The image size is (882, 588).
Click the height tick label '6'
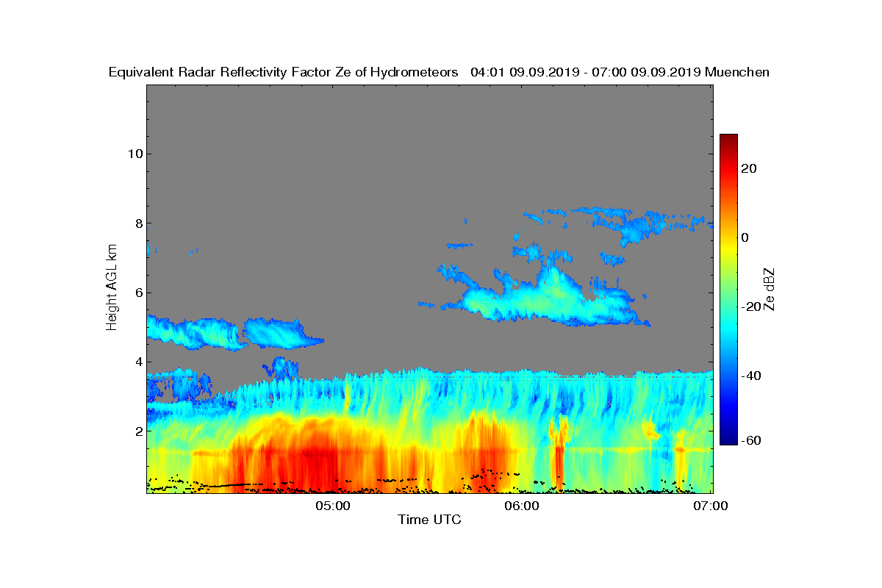click(137, 293)
